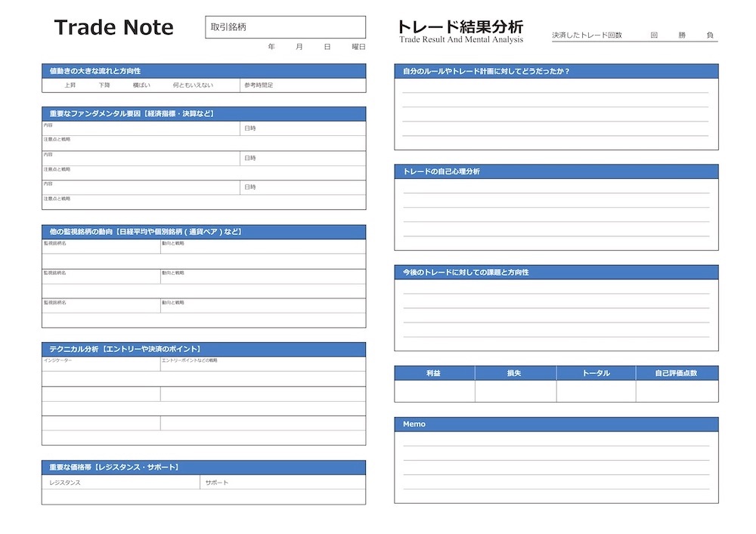Click the empty cell under トータル

(x=596, y=391)
